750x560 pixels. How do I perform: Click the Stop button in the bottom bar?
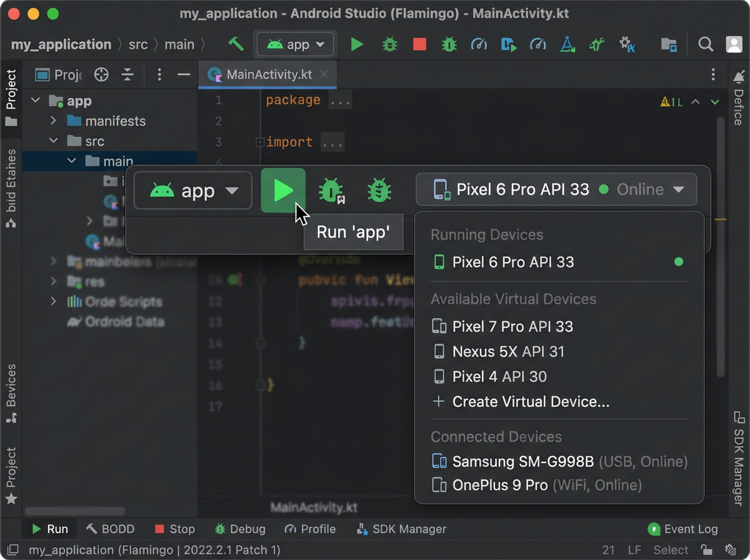pos(174,529)
